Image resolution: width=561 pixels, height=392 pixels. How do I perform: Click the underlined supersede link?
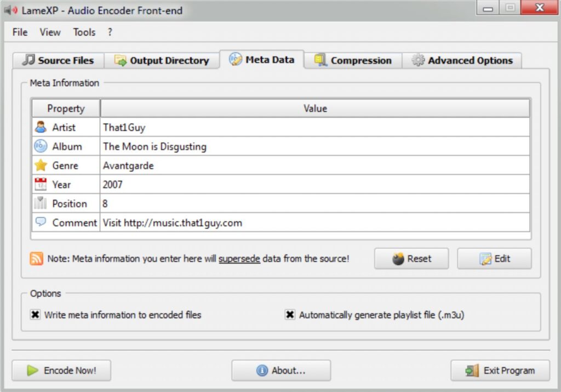(x=239, y=258)
